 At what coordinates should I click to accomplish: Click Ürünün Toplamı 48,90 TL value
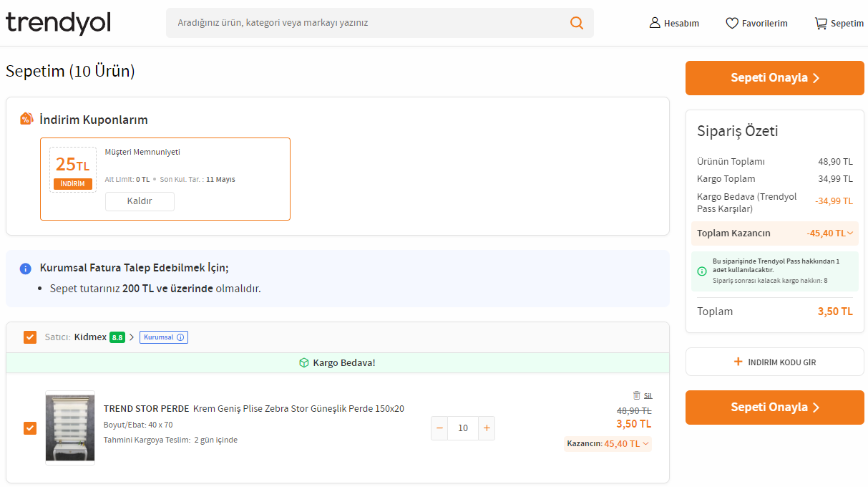click(x=836, y=162)
